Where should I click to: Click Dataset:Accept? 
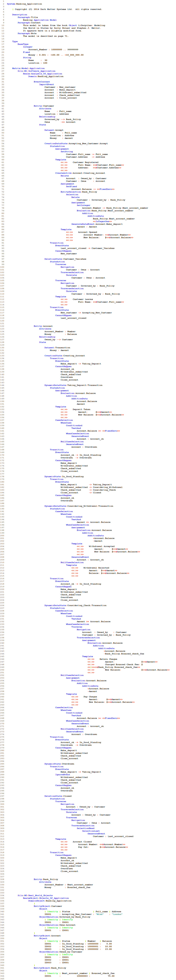point(54,130)
